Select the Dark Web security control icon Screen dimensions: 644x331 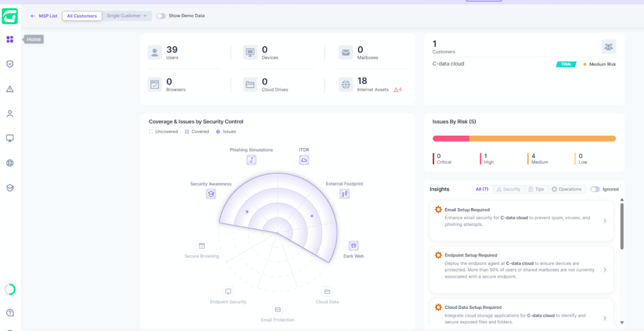tap(353, 246)
